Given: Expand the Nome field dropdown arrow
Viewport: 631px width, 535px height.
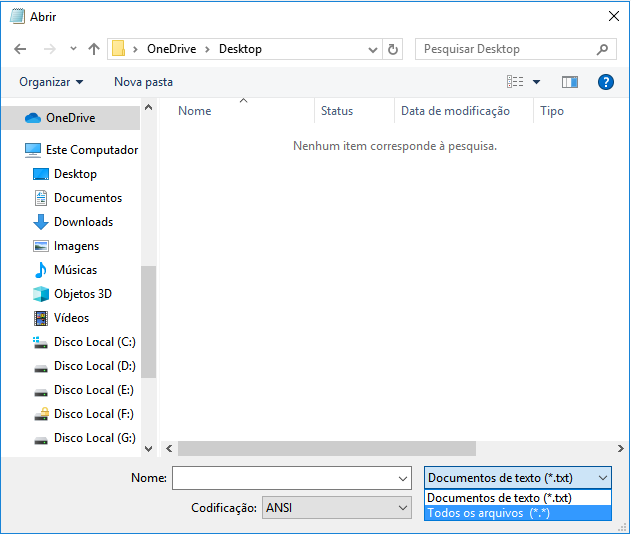Looking at the screenshot, I should (402, 478).
